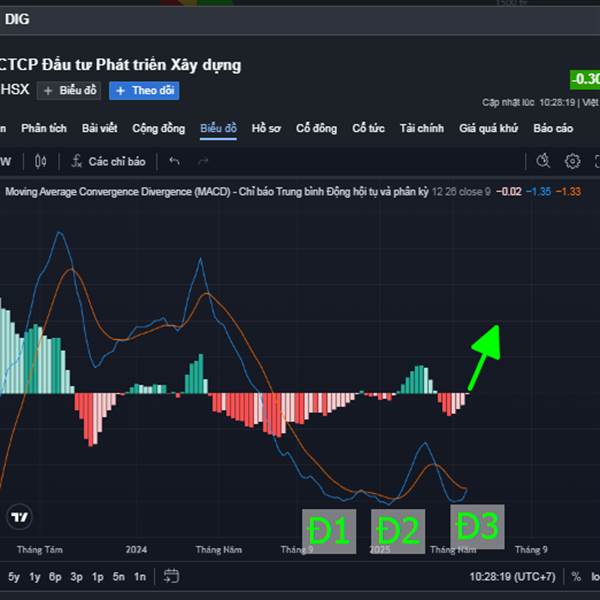600x600 pixels.
Task: Click the signal line value −1.33
Action: (x=568, y=192)
